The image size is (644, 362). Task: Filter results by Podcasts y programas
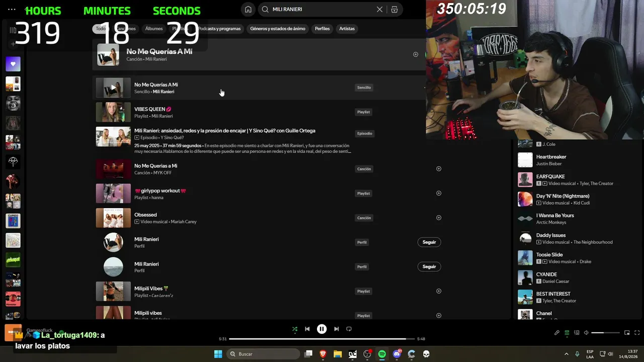pos(219,29)
